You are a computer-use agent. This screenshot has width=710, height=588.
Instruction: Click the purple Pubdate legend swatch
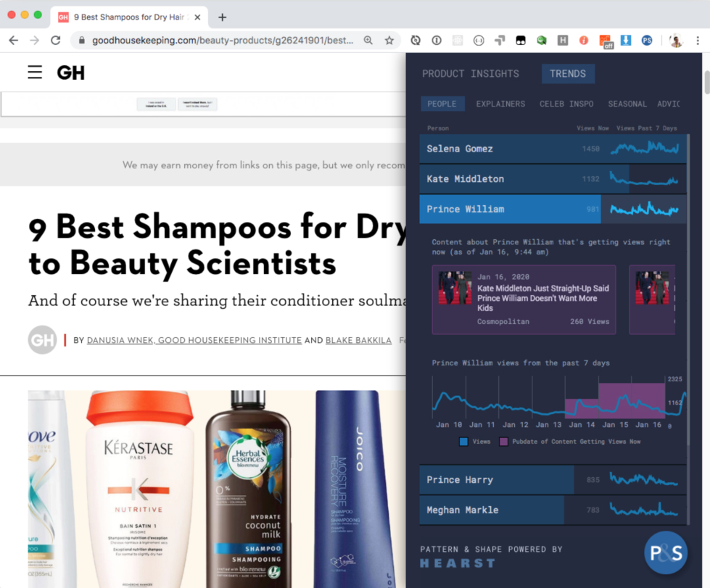(x=503, y=442)
